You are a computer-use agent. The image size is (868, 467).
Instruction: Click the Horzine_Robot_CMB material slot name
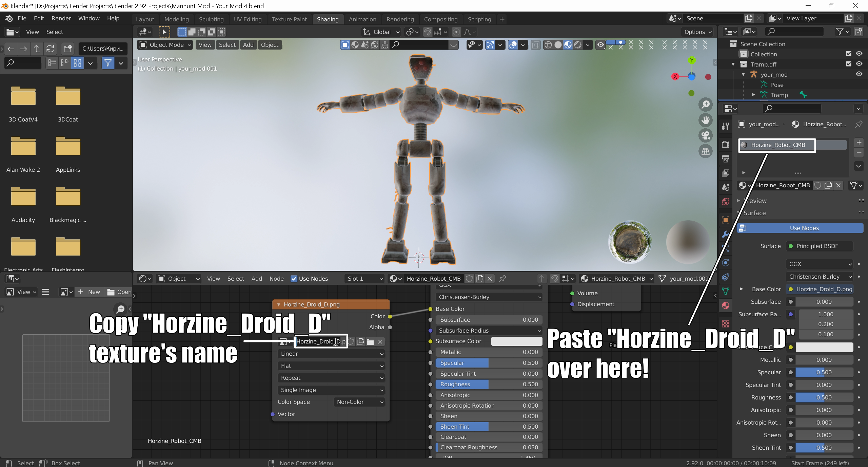point(778,145)
